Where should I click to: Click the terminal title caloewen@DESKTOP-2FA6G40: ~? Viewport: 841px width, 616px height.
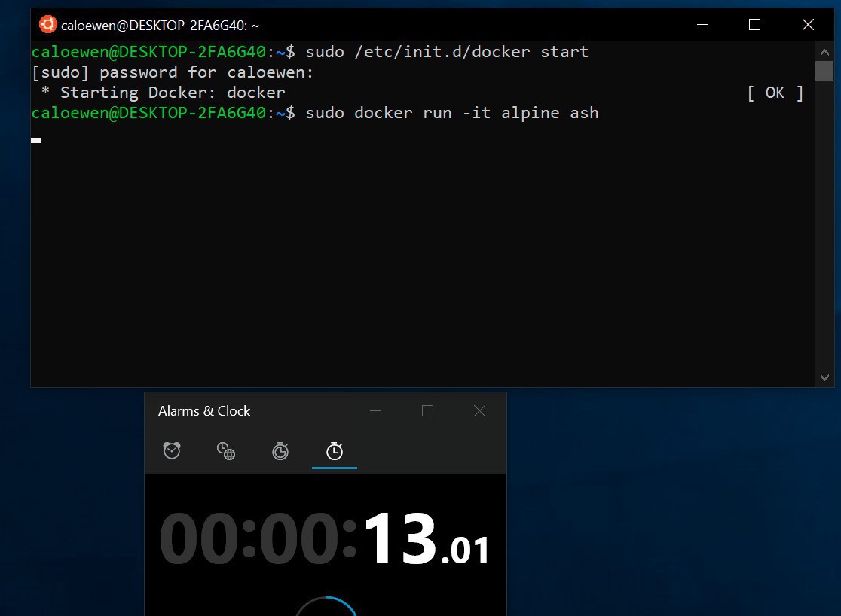click(160, 26)
